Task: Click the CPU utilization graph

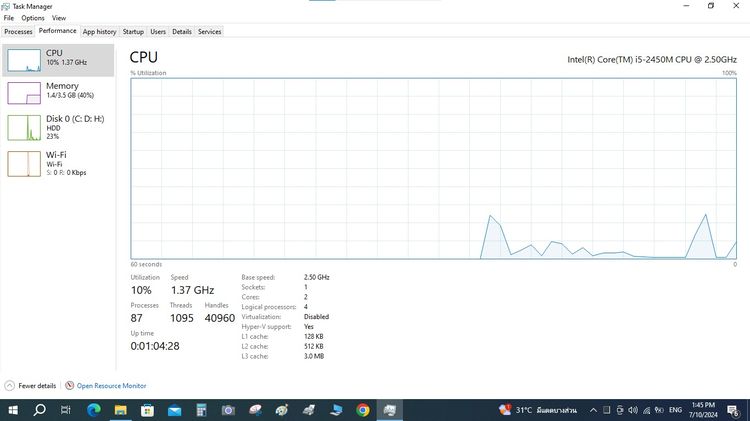Action: pos(433,168)
